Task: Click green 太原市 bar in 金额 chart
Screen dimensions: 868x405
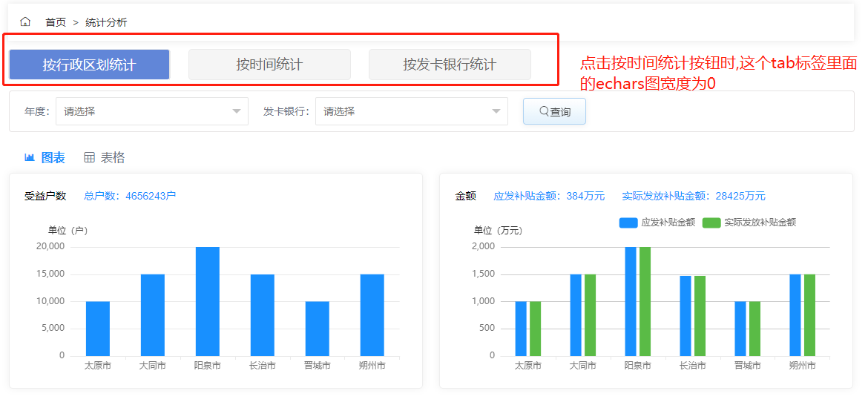Action: click(536, 329)
